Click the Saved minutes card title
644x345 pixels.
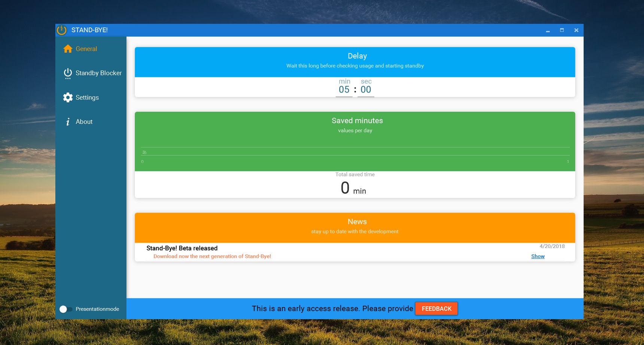pyautogui.click(x=357, y=121)
